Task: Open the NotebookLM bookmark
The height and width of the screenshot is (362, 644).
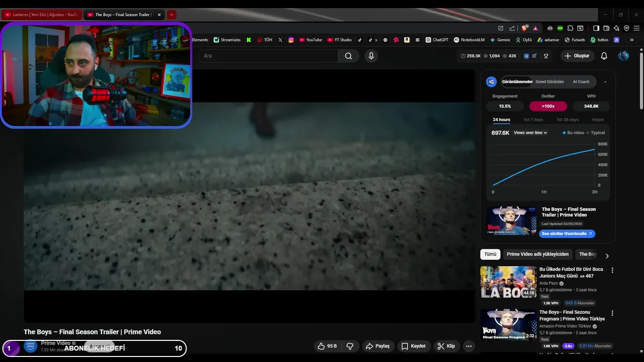Action: pos(469,40)
